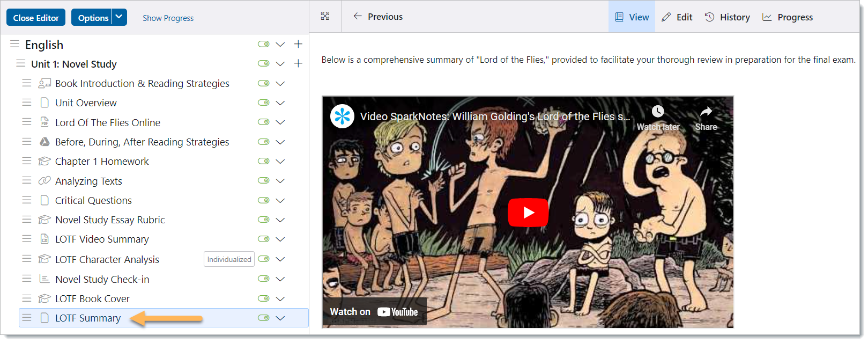
Task: Expand chevron for Chapter 1 Homework
Action: (280, 161)
